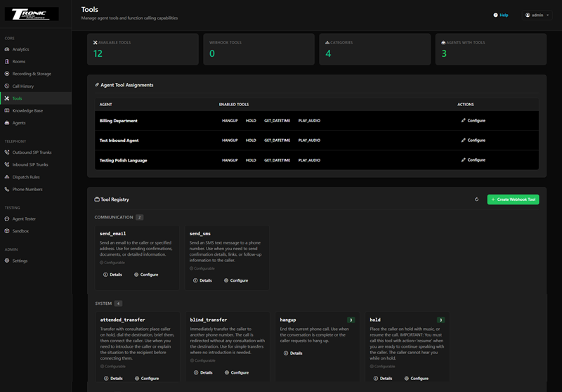This screenshot has height=392, width=562.
Task: Configure the attended_transfer tool
Action: coord(147,379)
